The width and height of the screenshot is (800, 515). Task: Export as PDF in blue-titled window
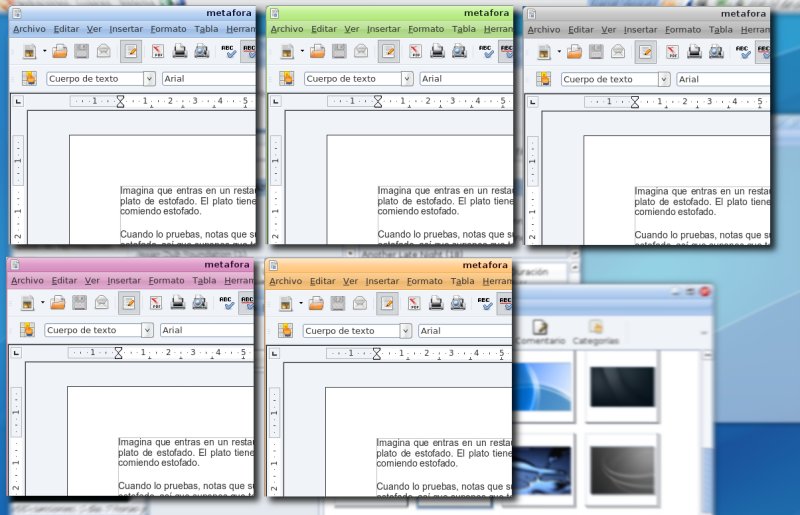(158, 51)
